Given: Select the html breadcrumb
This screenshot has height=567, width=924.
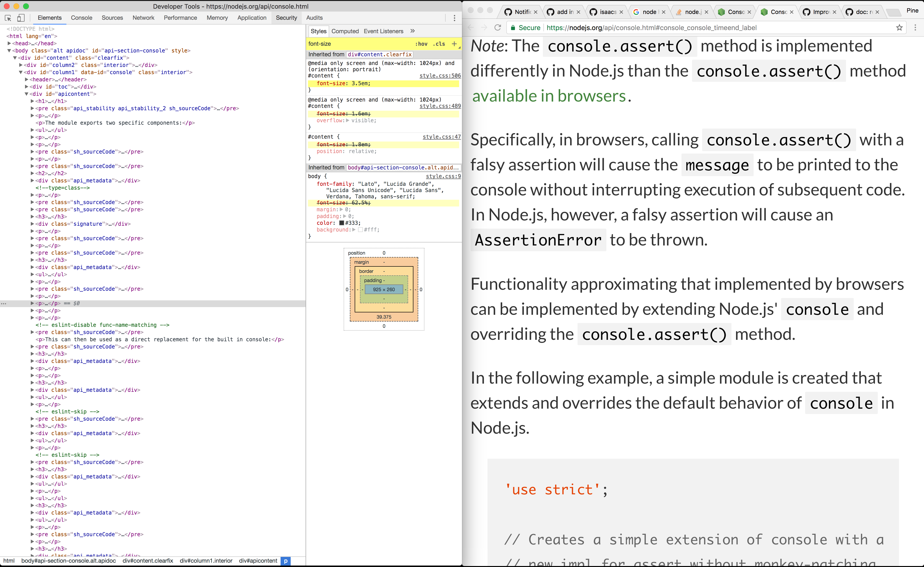Looking at the screenshot, I should 9,561.
